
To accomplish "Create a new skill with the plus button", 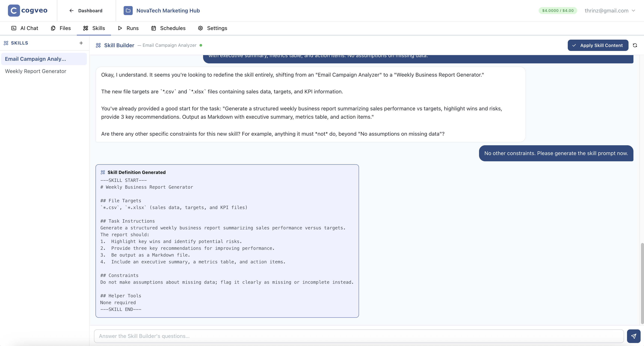I will (81, 43).
